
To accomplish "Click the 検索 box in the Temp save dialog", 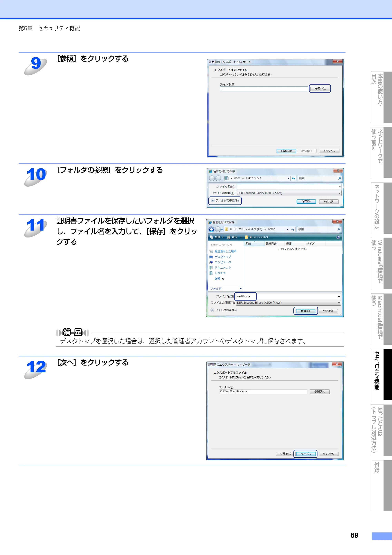I will [x=319, y=229].
